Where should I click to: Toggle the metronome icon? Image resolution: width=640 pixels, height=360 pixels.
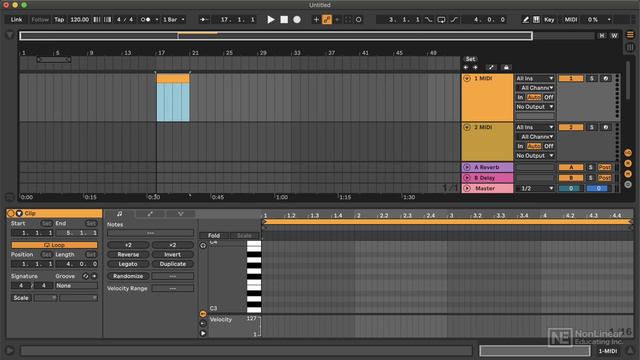pos(145,20)
